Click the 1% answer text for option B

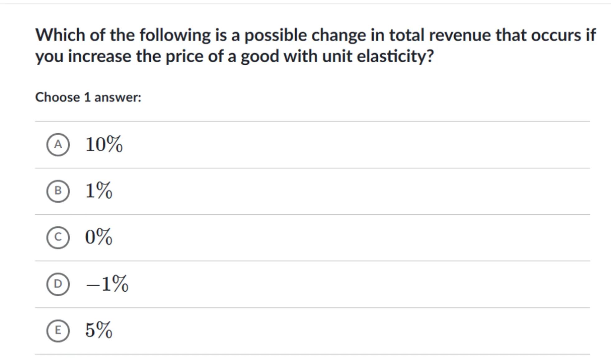(99, 191)
